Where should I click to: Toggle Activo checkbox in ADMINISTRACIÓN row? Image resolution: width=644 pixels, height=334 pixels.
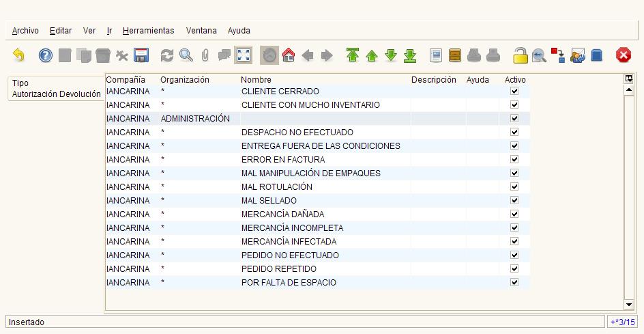[514, 118]
